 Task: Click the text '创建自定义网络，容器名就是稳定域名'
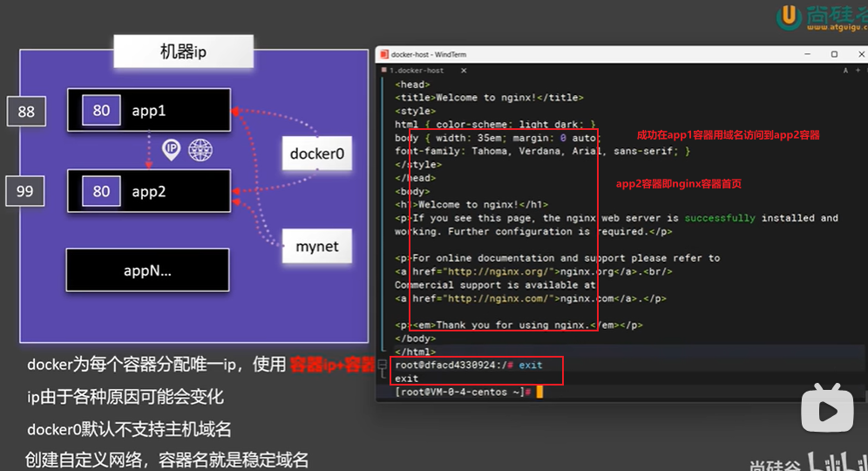(166, 460)
